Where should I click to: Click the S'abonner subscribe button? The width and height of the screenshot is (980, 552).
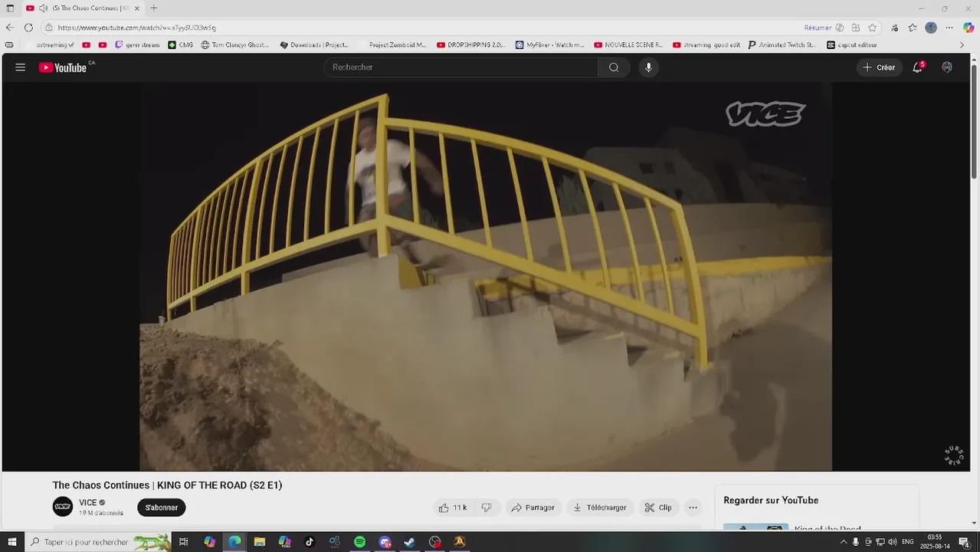pyautogui.click(x=162, y=508)
